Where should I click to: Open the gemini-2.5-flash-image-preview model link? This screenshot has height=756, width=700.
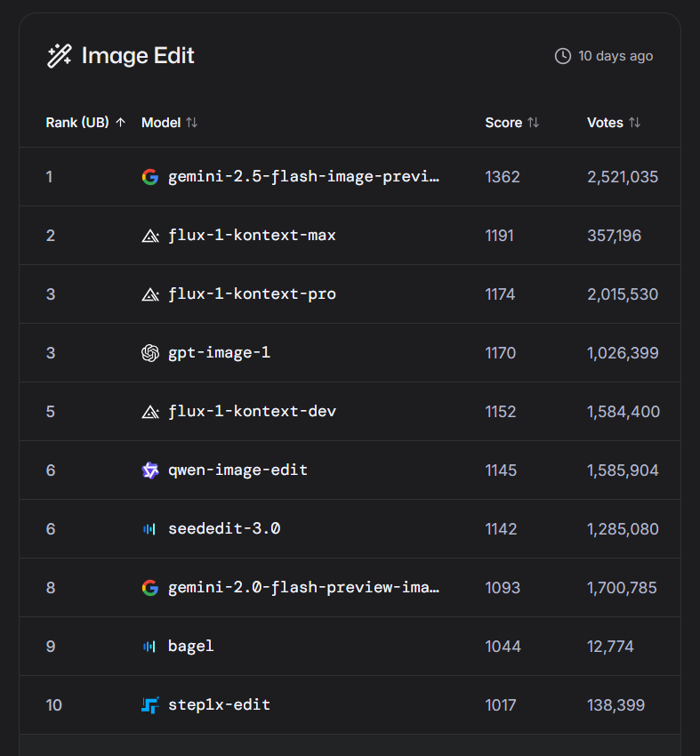pos(303,177)
